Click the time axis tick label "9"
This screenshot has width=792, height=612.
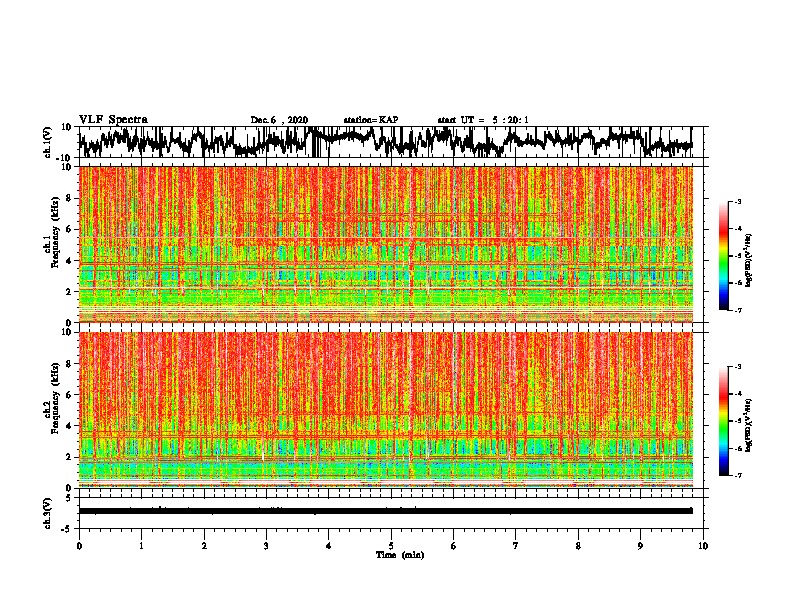click(x=640, y=546)
